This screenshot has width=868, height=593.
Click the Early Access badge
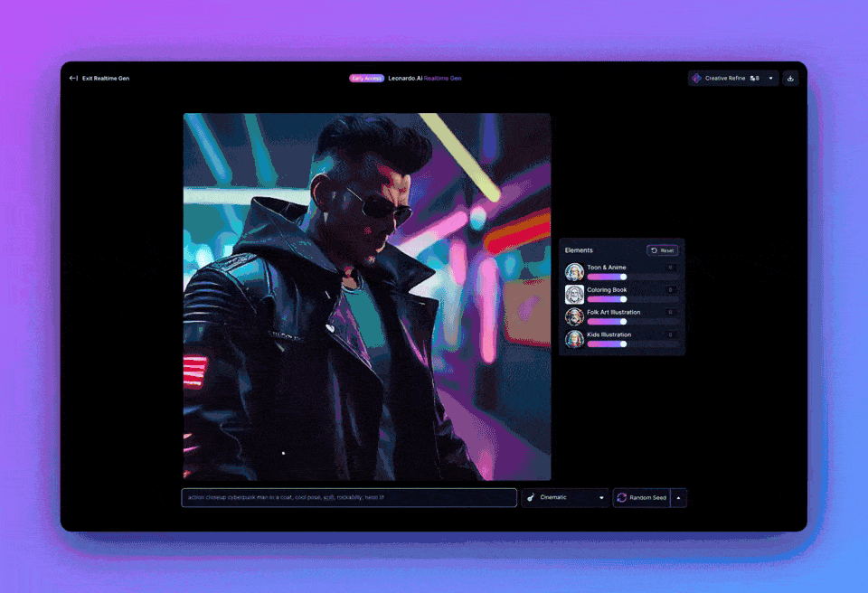366,78
